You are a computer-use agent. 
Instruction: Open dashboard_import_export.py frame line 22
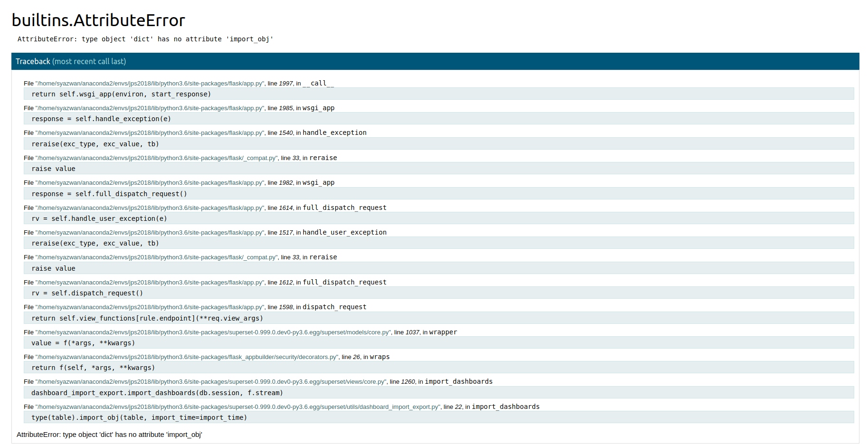coord(282,407)
